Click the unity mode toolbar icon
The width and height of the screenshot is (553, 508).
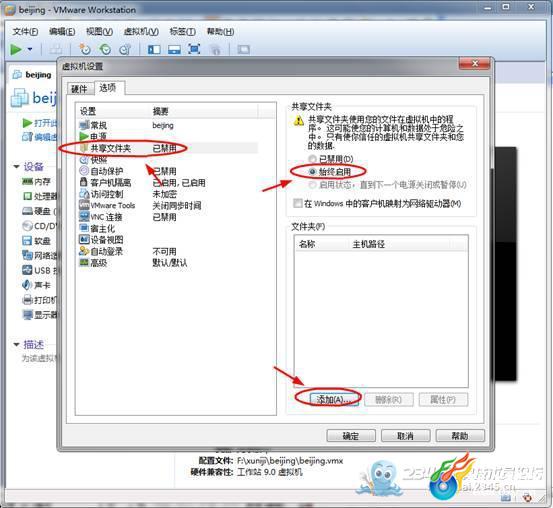coord(215,49)
